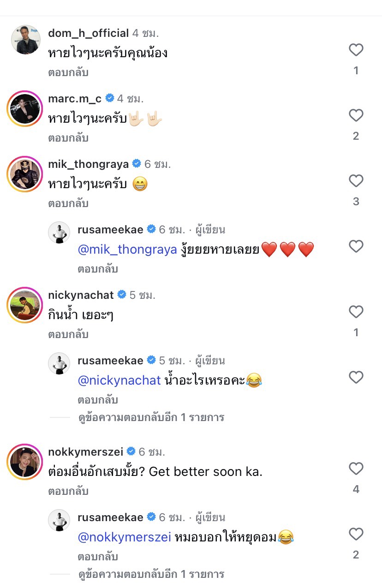Expand more replies under nokkymerszei's thread

click(x=151, y=574)
